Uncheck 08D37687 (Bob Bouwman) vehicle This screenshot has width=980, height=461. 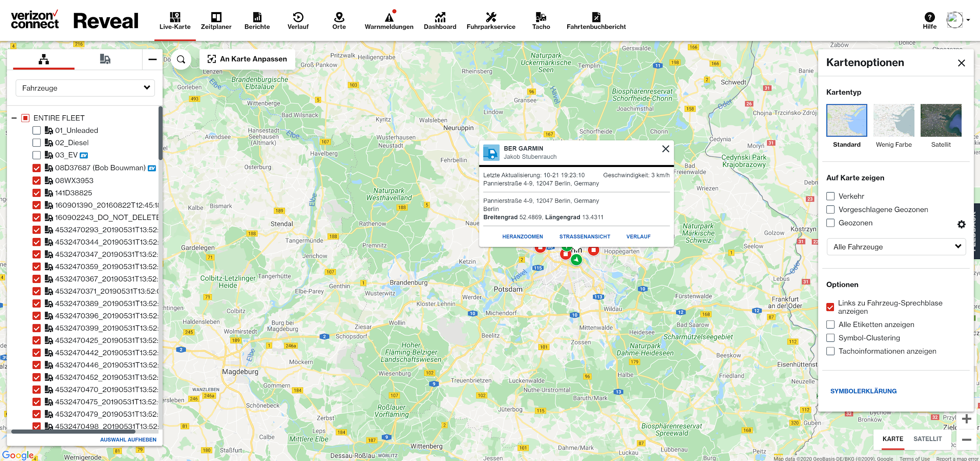pyautogui.click(x=36, y=168)
